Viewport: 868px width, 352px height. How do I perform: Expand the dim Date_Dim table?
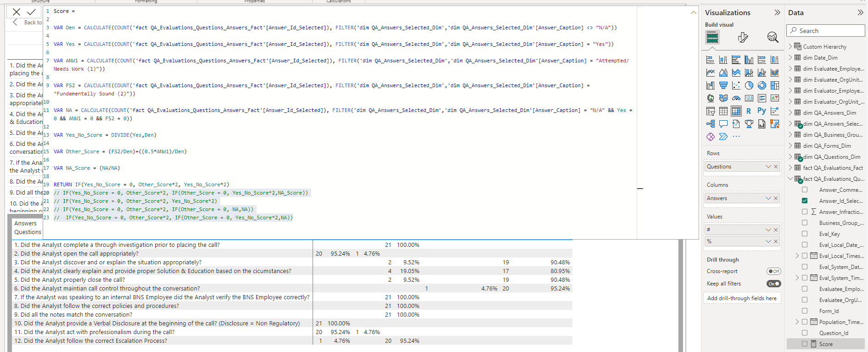click(x=790, y=57)
